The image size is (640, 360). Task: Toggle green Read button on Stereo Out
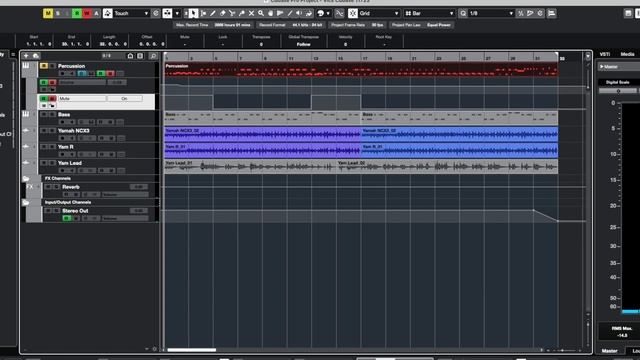[67, 218]
